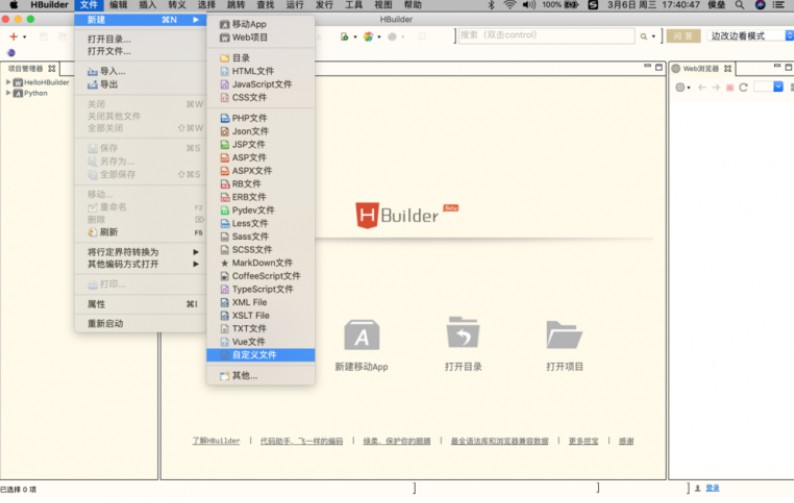This screenshot has height=503, width=794.
Task: Switch to the Web浏览器 tab
Action: click(701, 69)
